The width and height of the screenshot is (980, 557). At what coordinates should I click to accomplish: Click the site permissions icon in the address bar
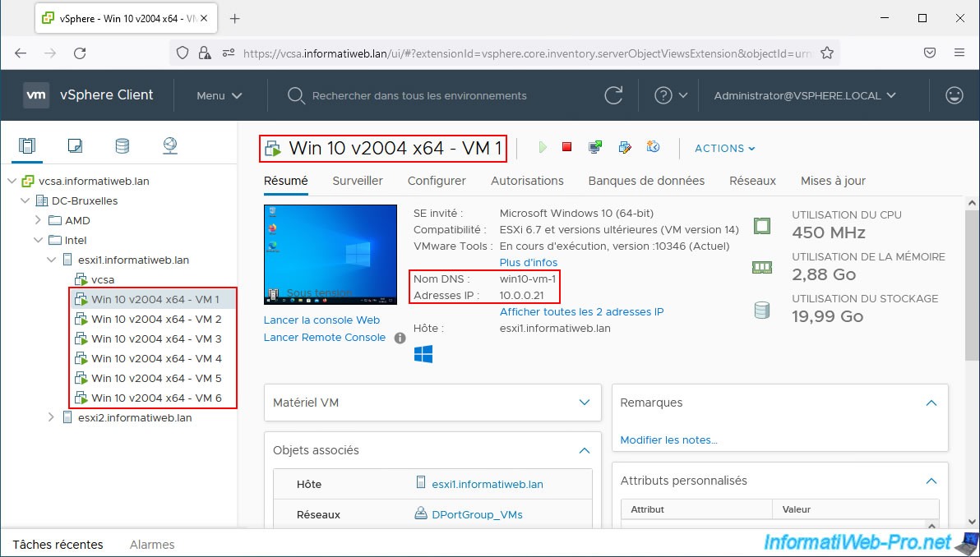tap(228, 53)
